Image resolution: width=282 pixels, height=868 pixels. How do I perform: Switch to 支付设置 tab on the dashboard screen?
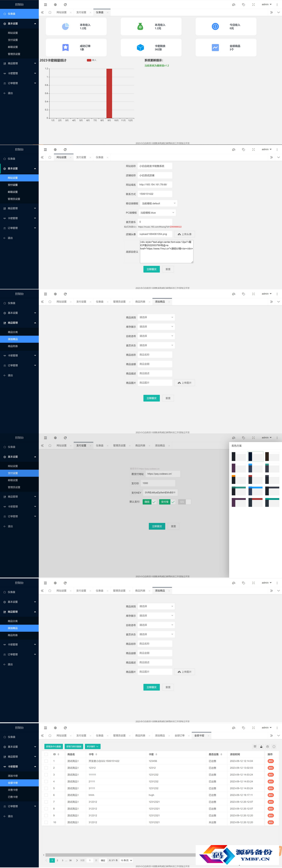click(81, 12)
